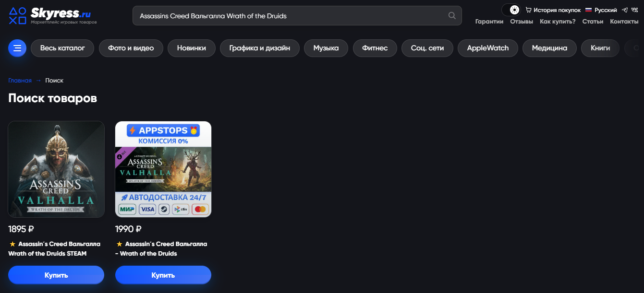This screenshot has width=644, height=293.
Task: Open the Telegram icon link
Action: pos(625,10)
